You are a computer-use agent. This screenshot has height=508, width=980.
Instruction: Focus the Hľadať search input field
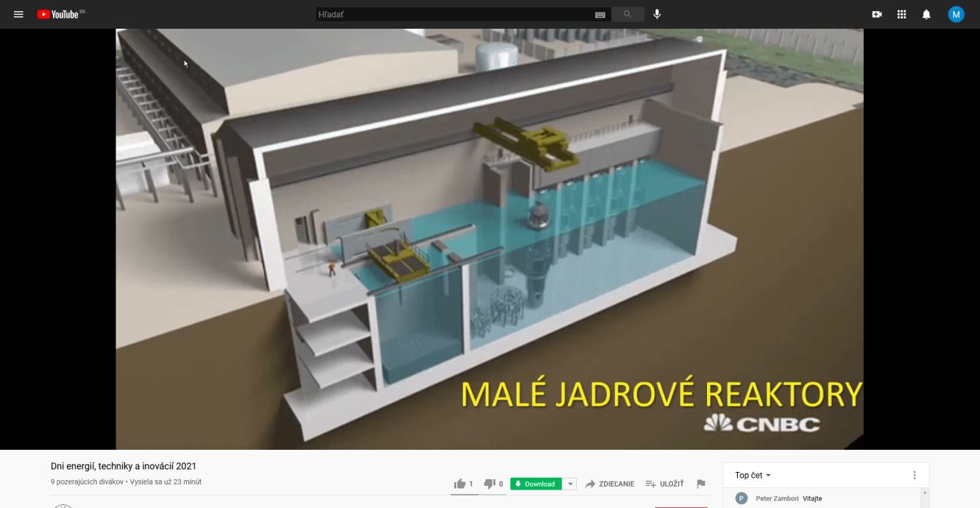point(452,14)
